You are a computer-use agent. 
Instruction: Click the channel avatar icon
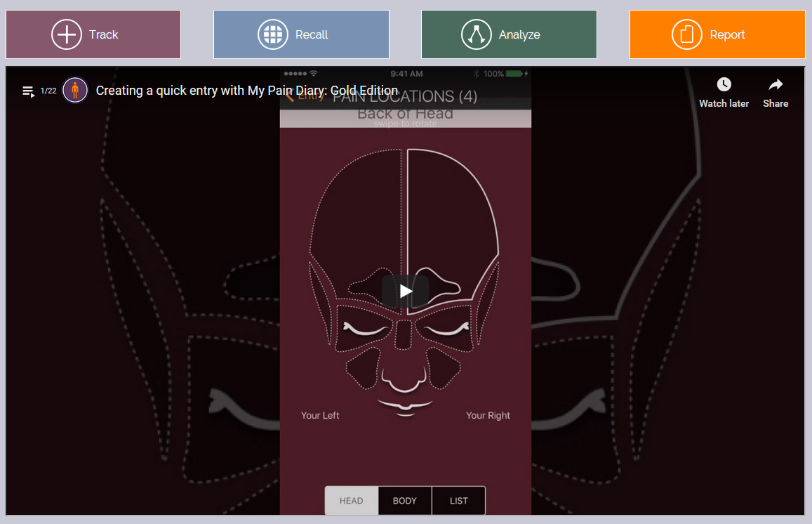75,90
